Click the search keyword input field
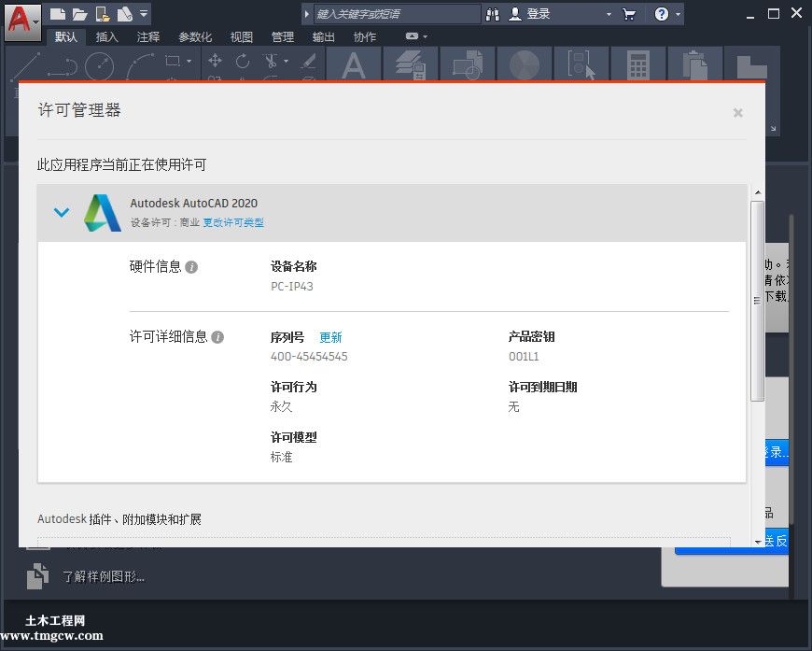 point(398,14)
